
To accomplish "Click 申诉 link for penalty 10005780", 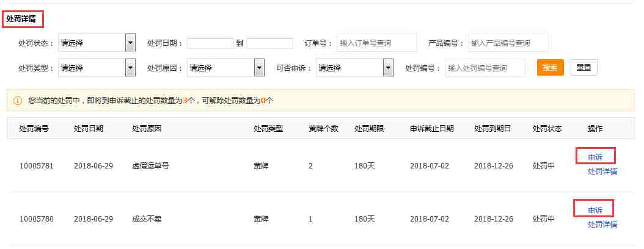I will click(x=595, y=210).
